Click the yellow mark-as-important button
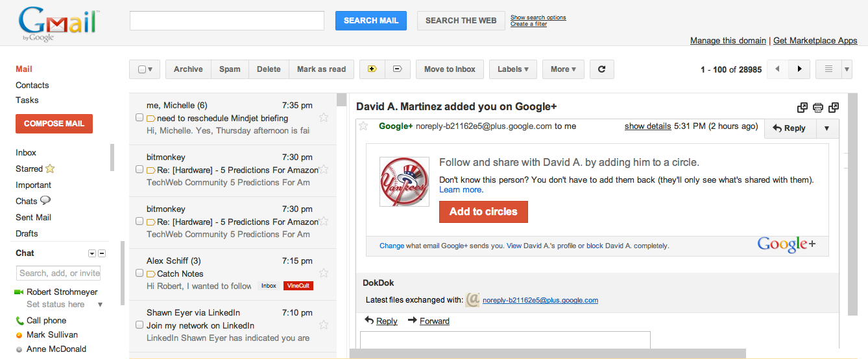Screen dimensions: 868x359 (x=372, y=69)
